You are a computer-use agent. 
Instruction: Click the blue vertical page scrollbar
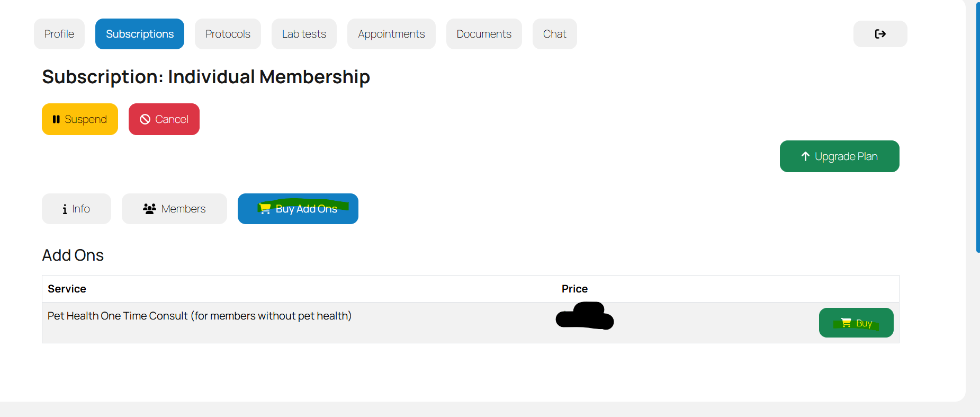pos(977,127)
